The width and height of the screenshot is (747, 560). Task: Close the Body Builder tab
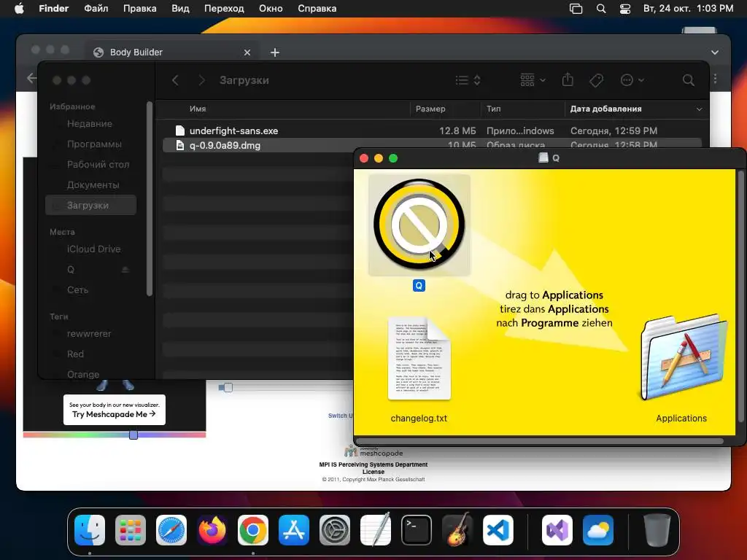click(x=247, y=52)
